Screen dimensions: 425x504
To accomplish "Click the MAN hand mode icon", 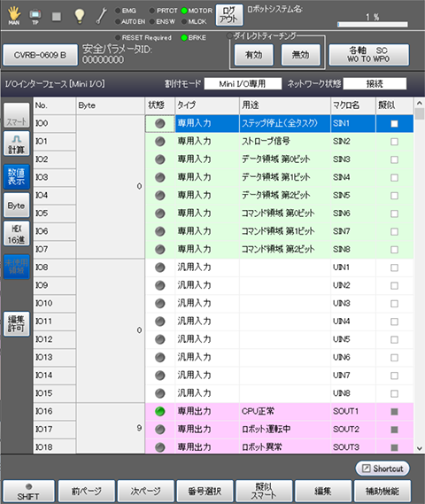I will 14,15.
